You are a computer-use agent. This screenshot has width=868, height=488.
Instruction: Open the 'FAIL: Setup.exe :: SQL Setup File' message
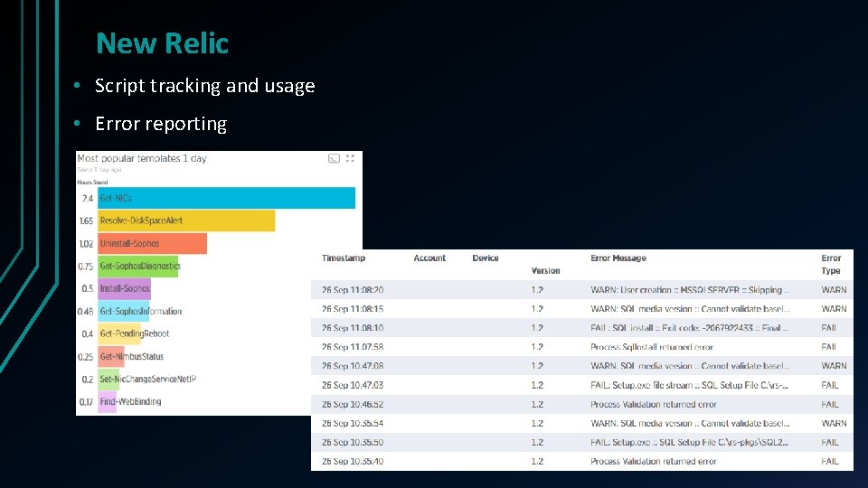click(689, 442)
